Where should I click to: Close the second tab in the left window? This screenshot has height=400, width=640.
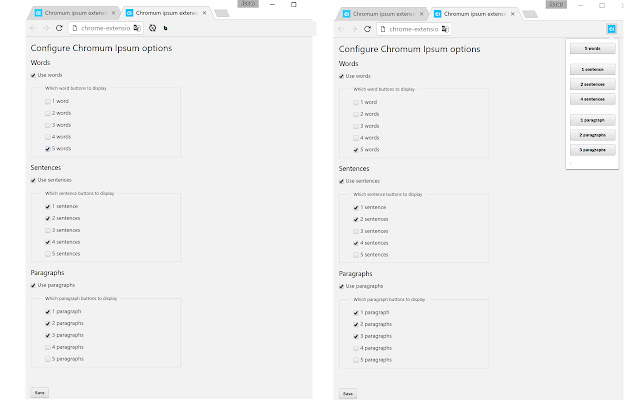[204, 13]
